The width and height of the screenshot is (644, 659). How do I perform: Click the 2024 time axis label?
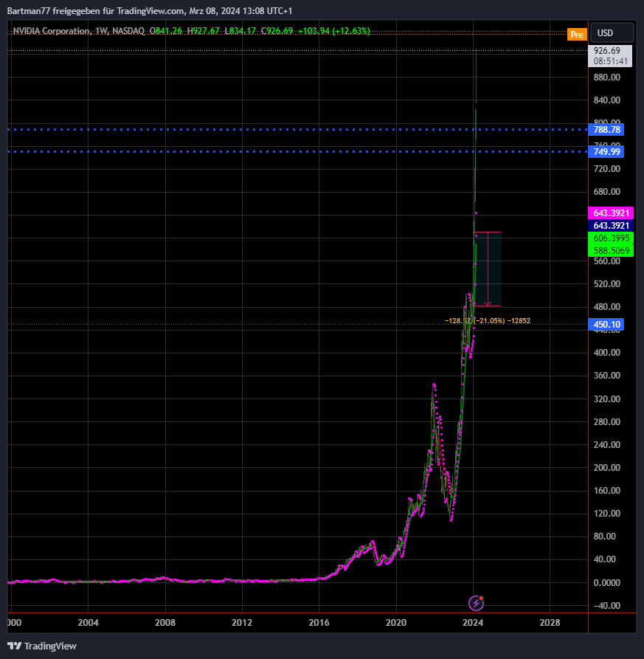473,623
